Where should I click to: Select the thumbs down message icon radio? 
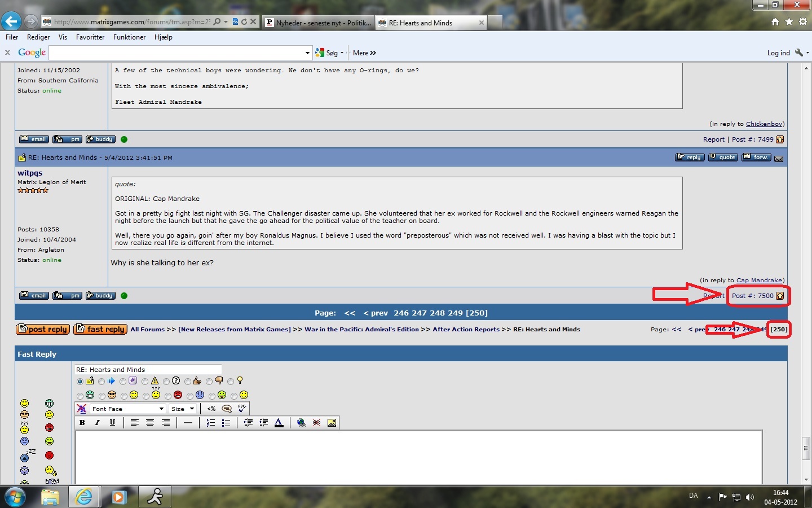click(x=209, y=382)
